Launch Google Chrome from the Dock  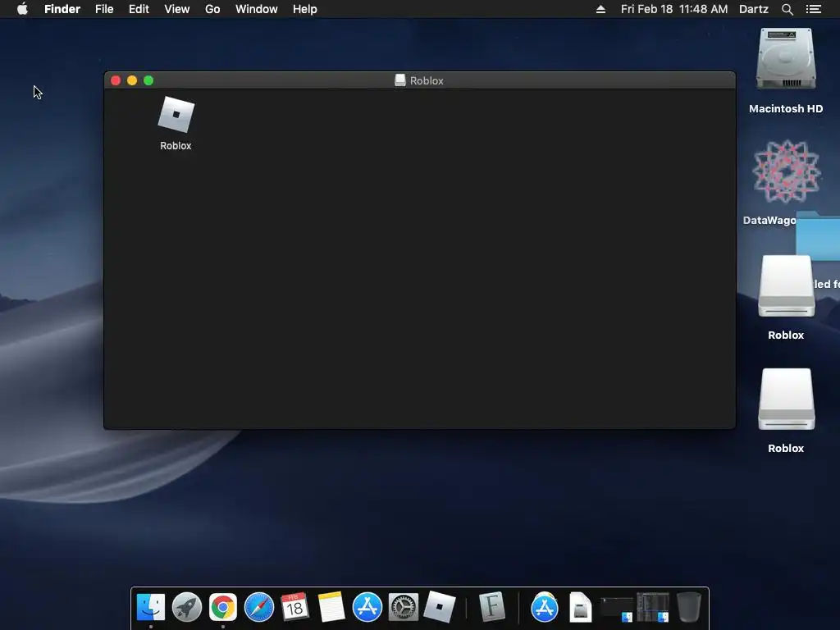(223, 607)
